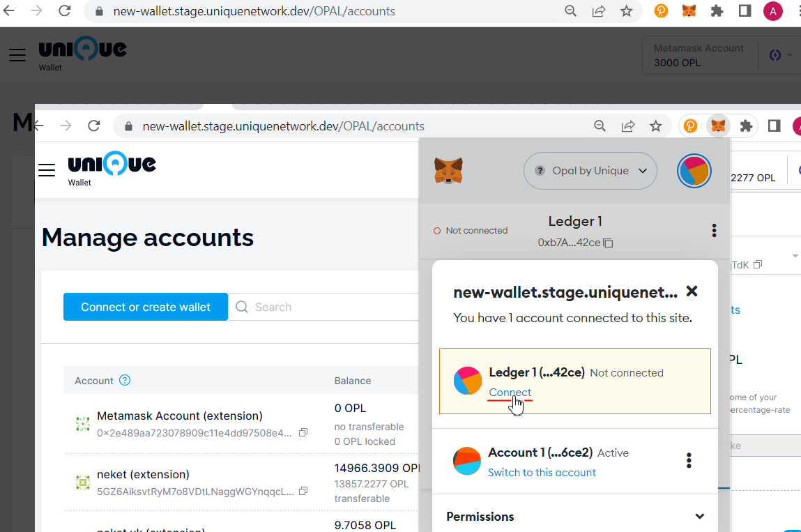The height and width of the screenshot is (532, 801).
Task: Share page from outer browser address bar
Action: [599, 10]
